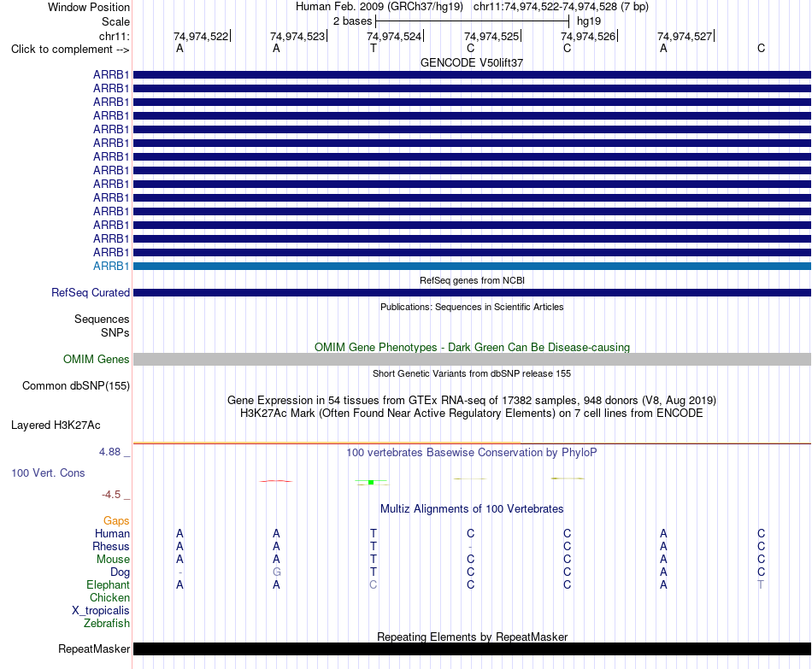Screen dimensions: 812x669
Task: Open 'Repeating Elements by RepeatMasker' title
Action: (472, 637)
